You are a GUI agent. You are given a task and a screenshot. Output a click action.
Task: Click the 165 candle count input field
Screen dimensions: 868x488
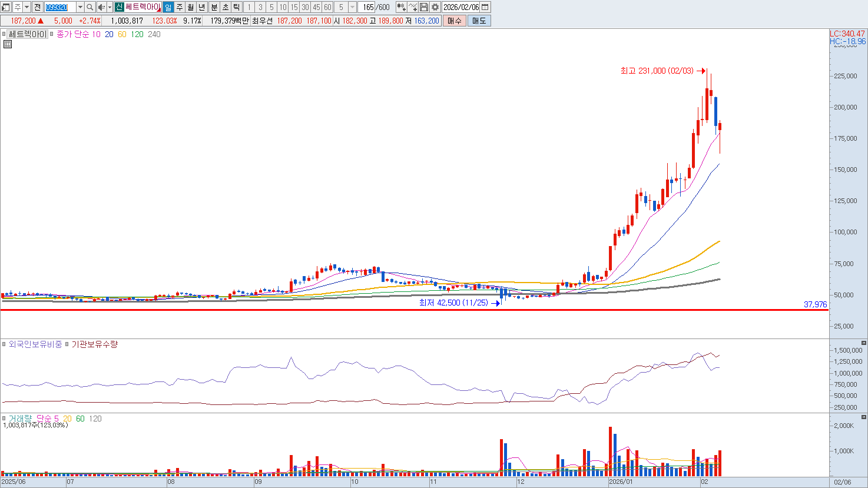coord(368,7)
